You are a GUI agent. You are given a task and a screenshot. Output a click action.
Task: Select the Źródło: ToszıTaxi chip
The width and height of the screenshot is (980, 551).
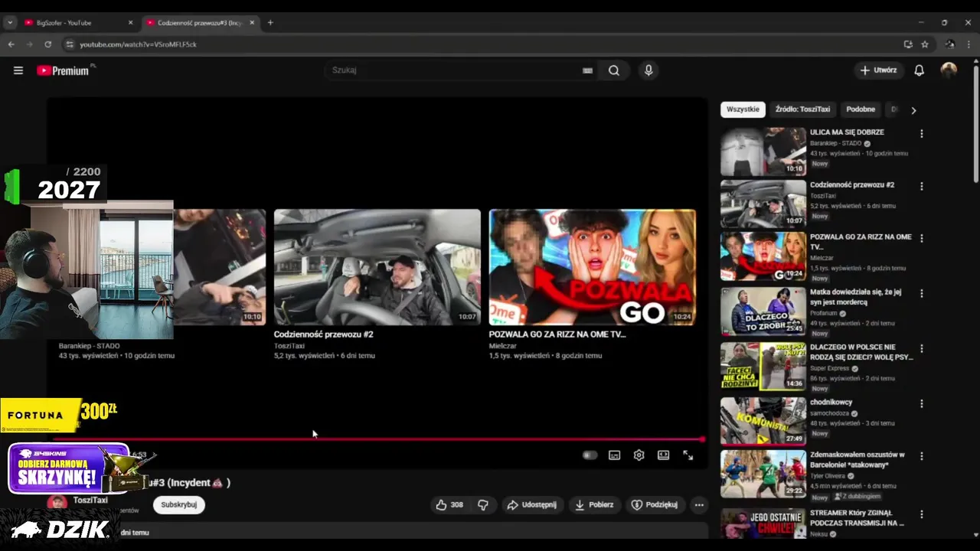(x=802, y=109)
